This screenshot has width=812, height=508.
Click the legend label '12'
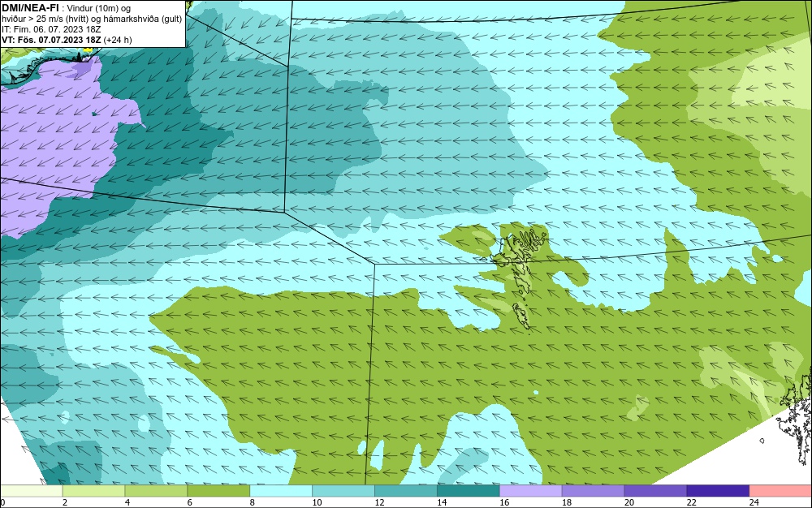379,502
